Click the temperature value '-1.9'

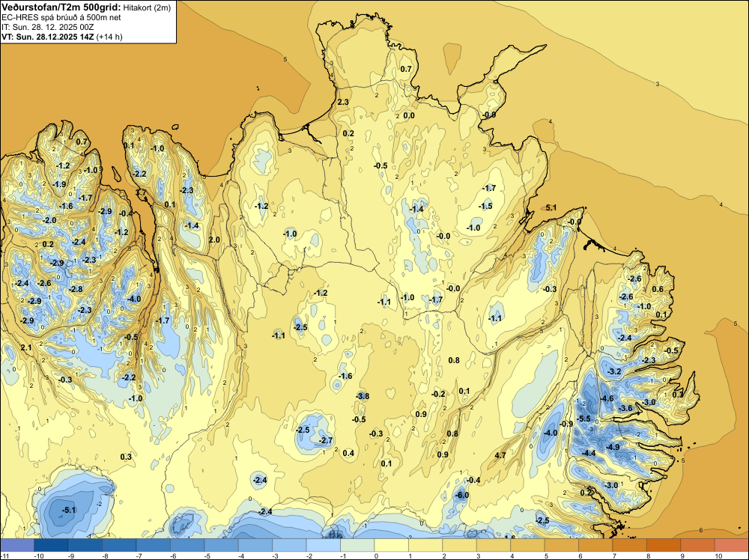pos(59,184)
